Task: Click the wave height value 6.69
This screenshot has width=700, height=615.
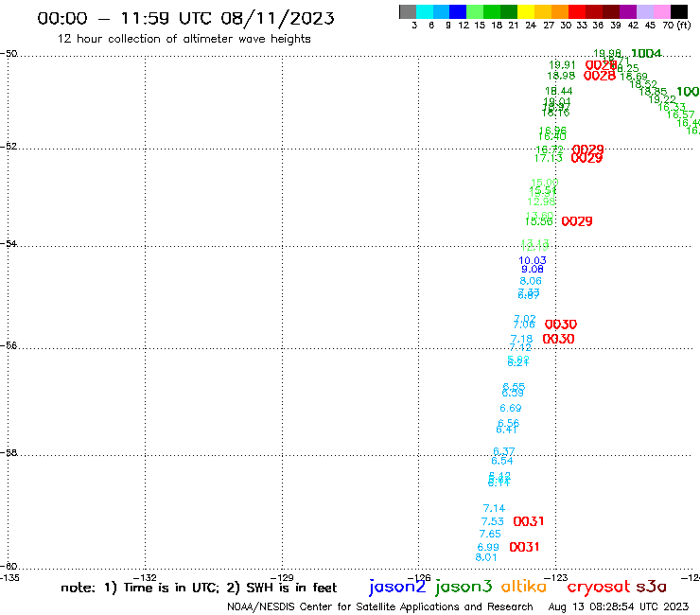Action: click(x=510, y=408)
